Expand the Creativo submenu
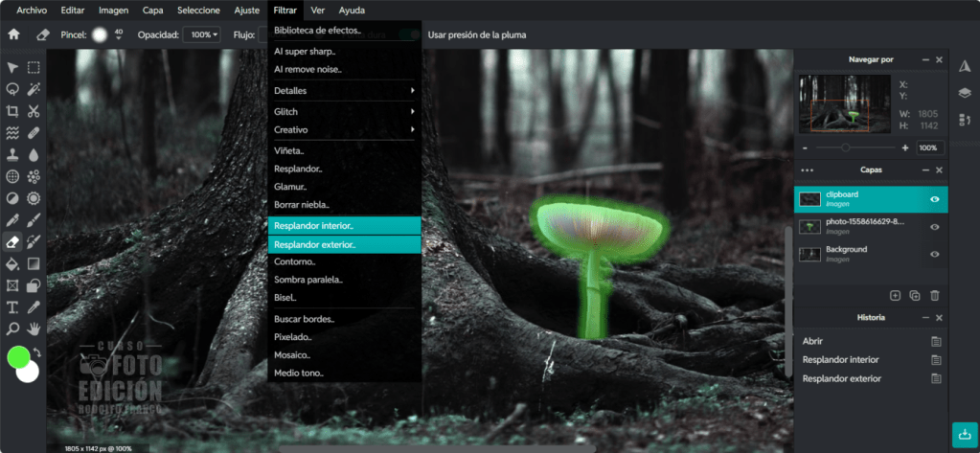Image resolution: width=980 pixels, height=453 pixels. coord(344,129)
